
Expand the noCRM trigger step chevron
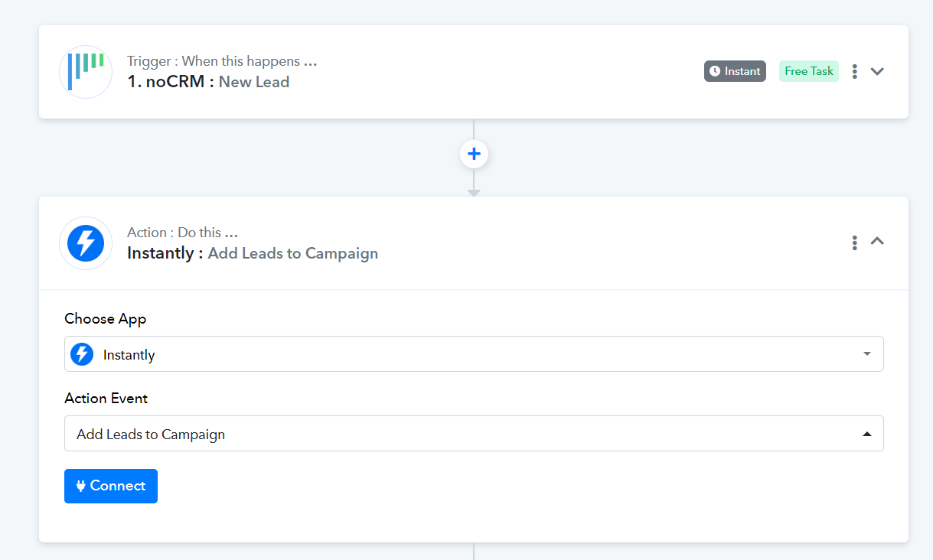pyautogui.click(x=877, y=71)
